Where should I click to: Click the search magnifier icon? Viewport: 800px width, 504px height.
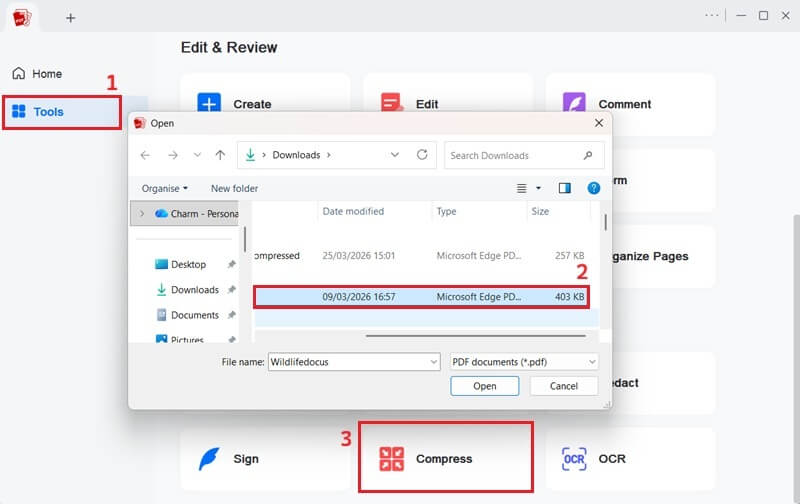click(x=588, y=155)
